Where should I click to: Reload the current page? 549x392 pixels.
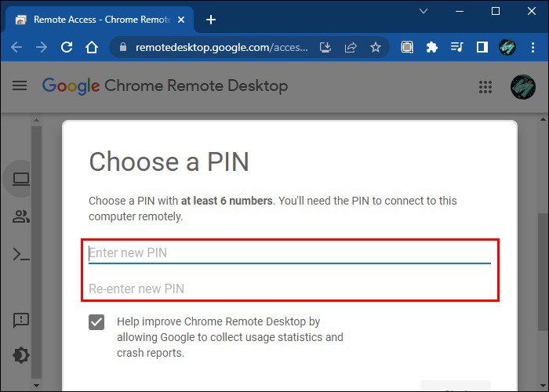[67, 47]
